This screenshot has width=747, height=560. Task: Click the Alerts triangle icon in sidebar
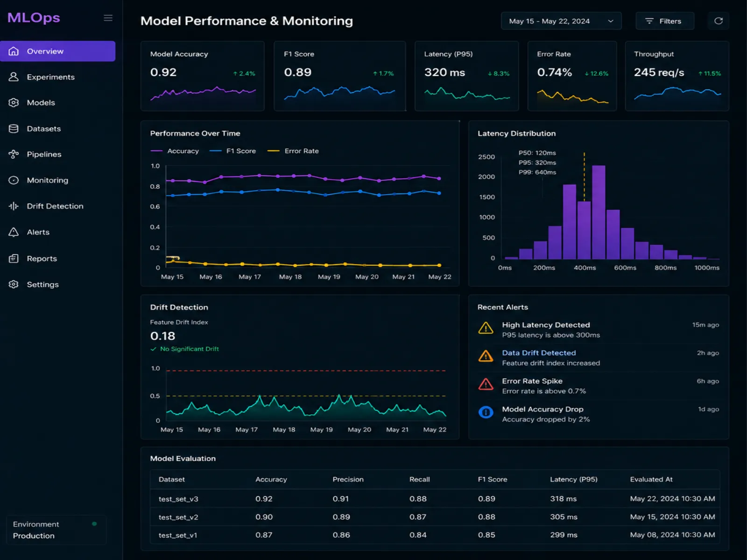pyautogui.click(x=14, y=232)
